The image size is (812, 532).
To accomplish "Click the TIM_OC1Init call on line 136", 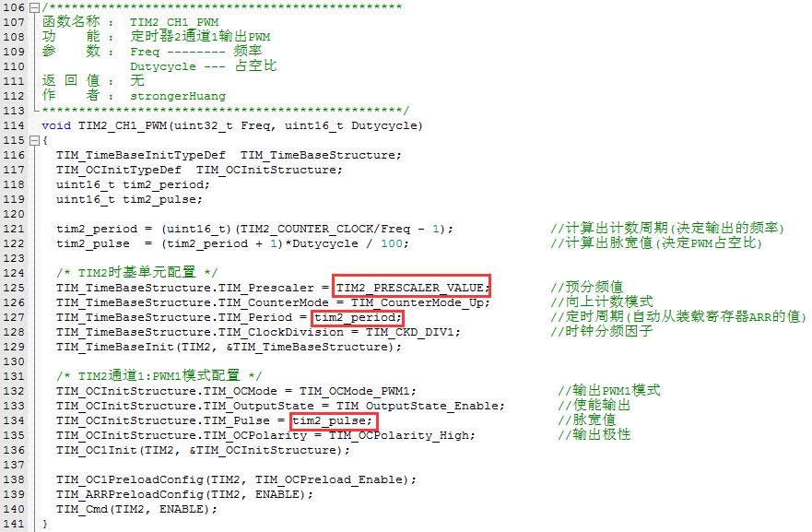I will [97, 450].
